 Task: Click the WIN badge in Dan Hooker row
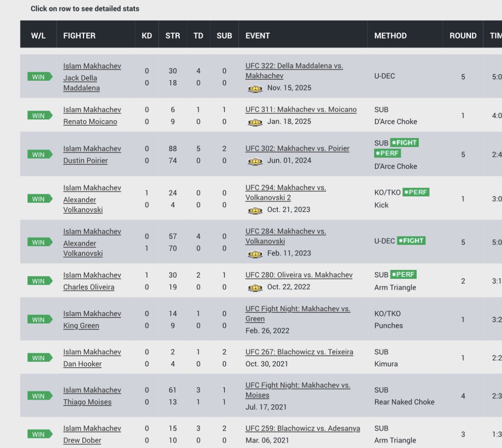click(40, 358)
